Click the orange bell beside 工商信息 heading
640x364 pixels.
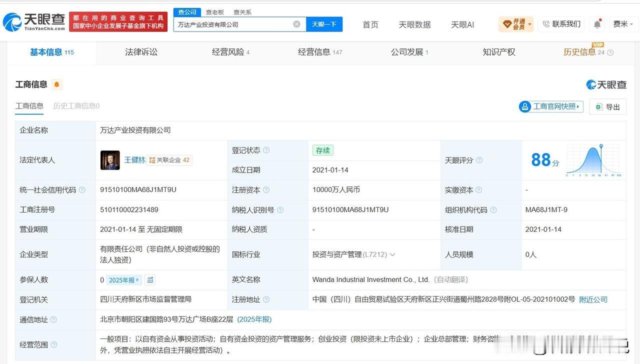(57, 84)
